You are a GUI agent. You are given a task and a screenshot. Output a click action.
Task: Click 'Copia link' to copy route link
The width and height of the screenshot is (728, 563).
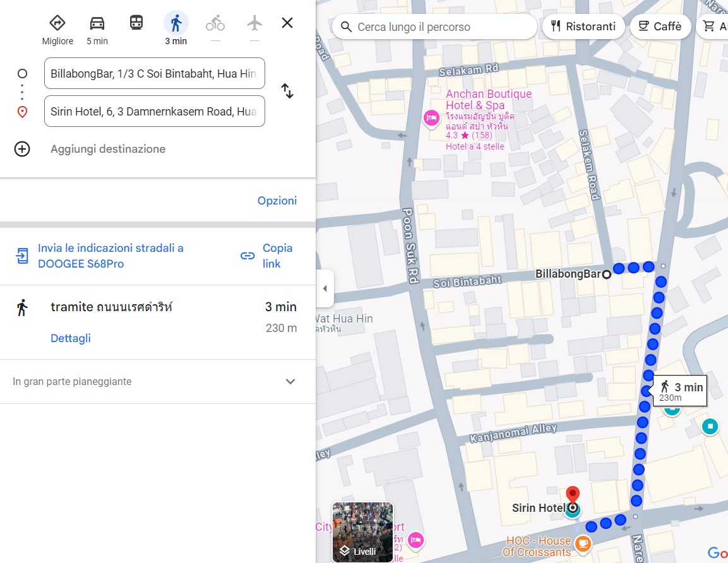[x=267, y=256]
